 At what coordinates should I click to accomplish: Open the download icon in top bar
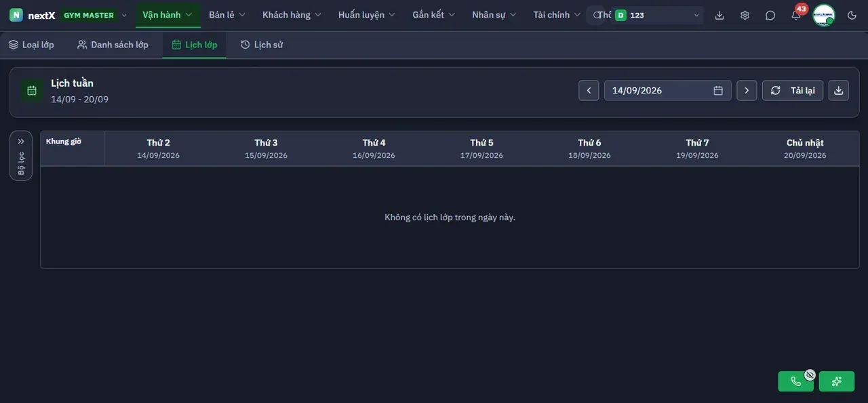(x=719, y=15)
